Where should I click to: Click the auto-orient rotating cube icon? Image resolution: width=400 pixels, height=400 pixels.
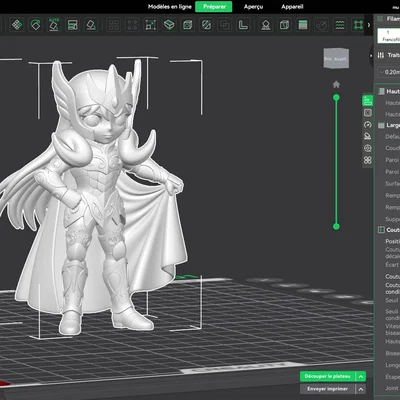pyautogui.click(x=35, y=25)
